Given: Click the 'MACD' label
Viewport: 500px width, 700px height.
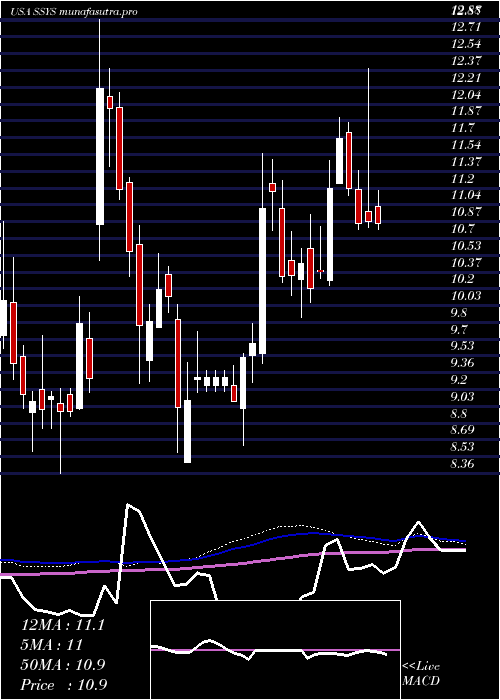Looking at the screenshot, I should pos(421,681).
